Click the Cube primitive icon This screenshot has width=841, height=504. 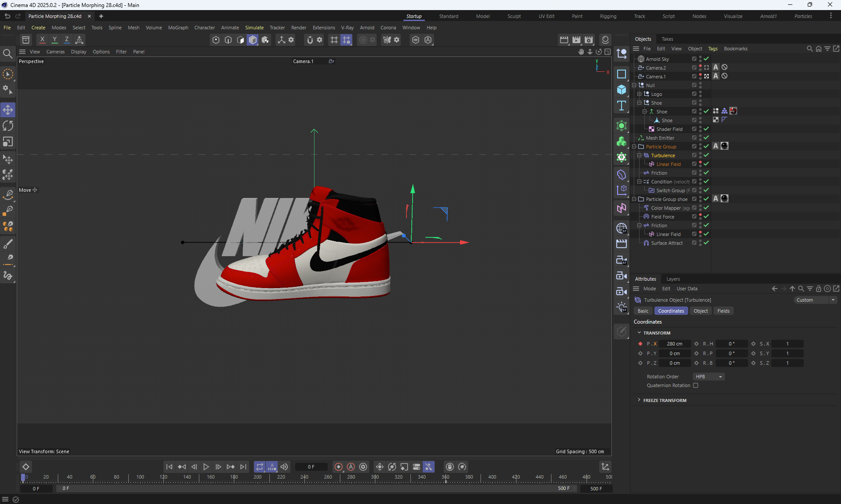click(621, 90)
